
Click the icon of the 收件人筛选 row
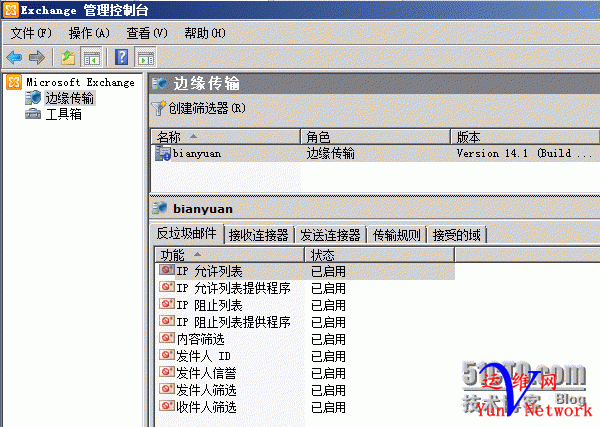[x=167, y=406]
